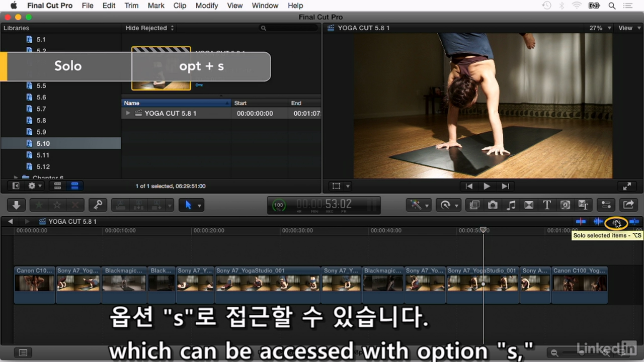This screenshot has width=644, height=362.
Task: Click the Unrate star outline button
Action: tap(57, 205)
